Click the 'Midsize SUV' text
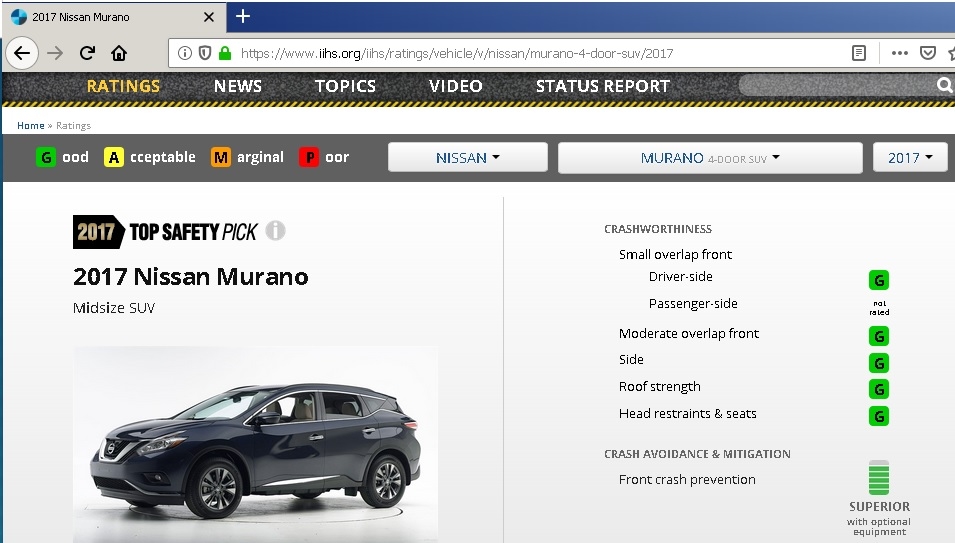955x543 pixels. click(114, 308)
